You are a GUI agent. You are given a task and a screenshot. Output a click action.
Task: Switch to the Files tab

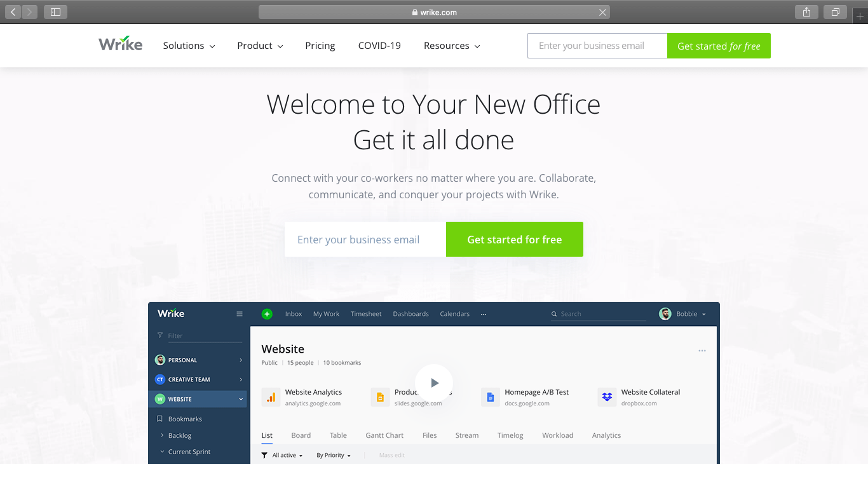pos(430,435)
